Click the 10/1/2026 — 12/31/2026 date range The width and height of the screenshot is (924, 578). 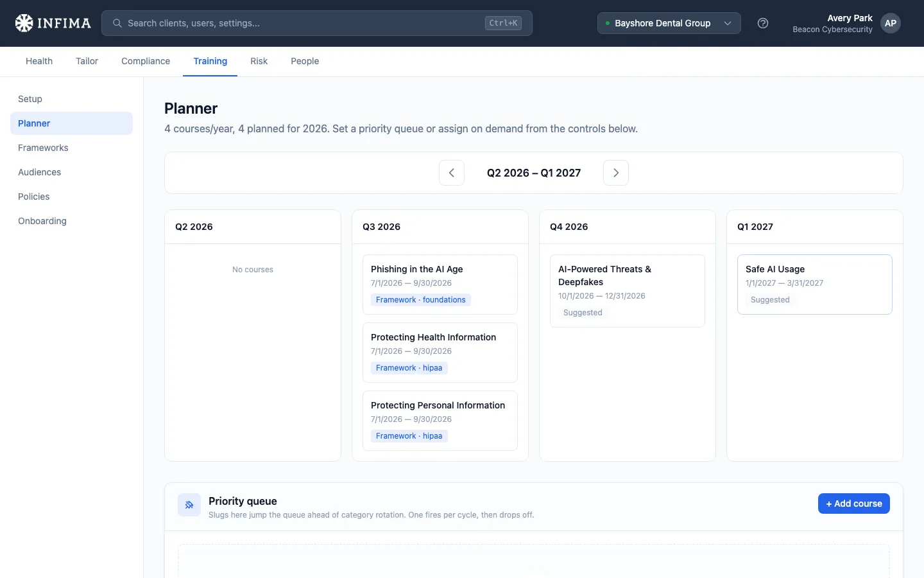click(x=602, y=296)
